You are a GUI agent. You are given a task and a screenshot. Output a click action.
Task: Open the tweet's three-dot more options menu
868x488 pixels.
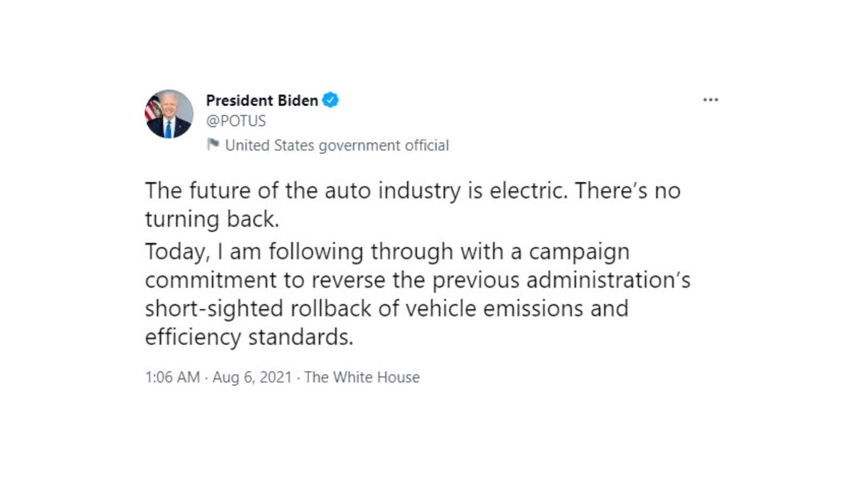pos(710,100)
